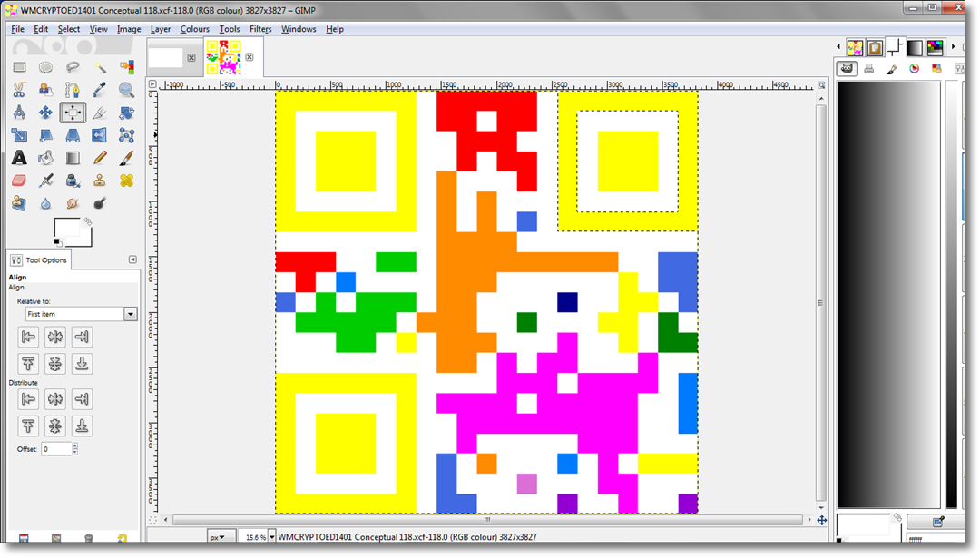Select the Select by Colour tool

click(127, 67)
